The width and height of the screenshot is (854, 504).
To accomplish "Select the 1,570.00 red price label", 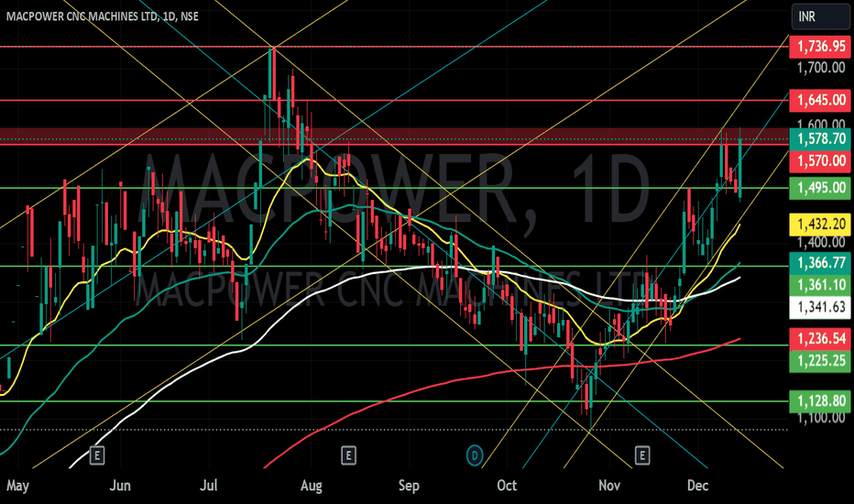I will 820,160.
